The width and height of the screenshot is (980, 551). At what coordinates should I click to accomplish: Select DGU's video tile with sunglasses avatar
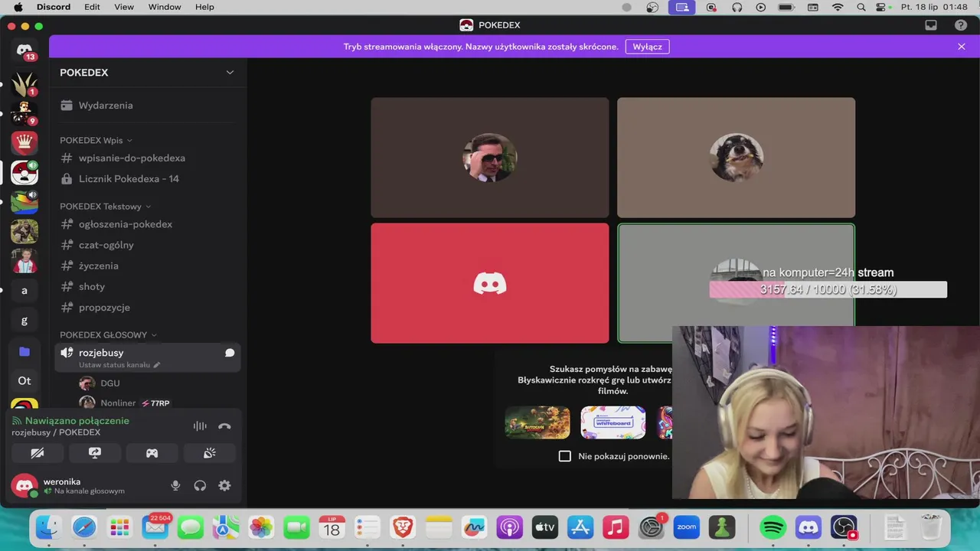(490, 158)
